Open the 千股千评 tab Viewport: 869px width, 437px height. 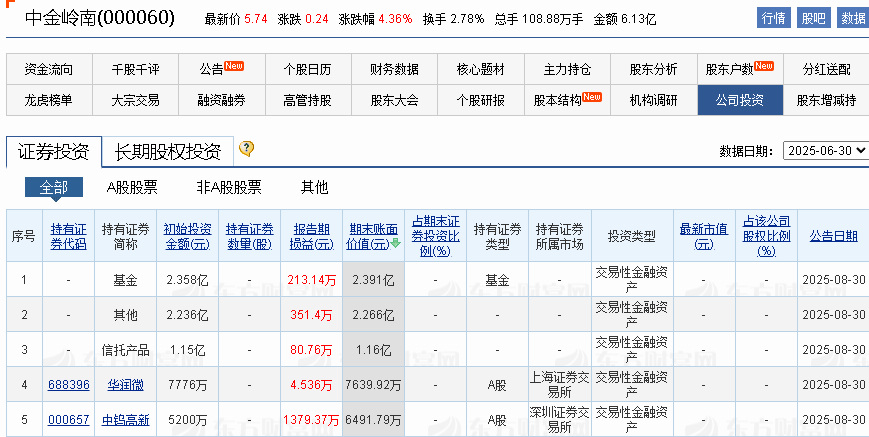click(x=135, y=69)
